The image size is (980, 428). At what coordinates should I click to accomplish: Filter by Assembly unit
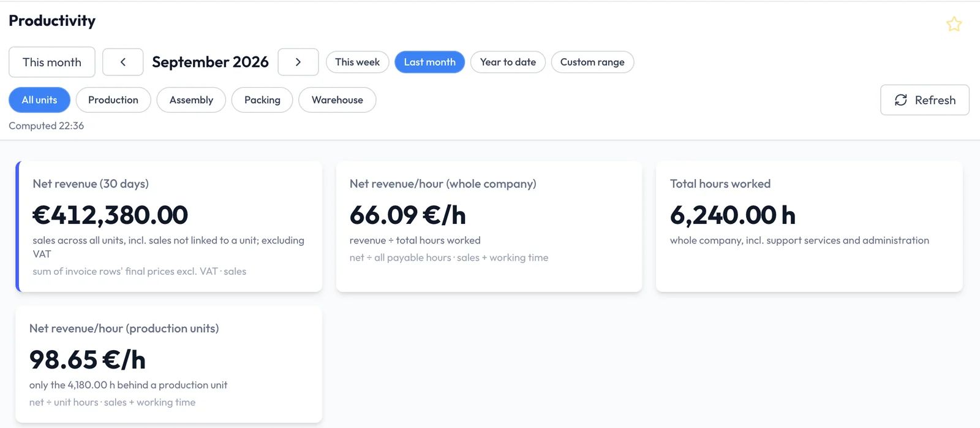click(x=191, y=100)
